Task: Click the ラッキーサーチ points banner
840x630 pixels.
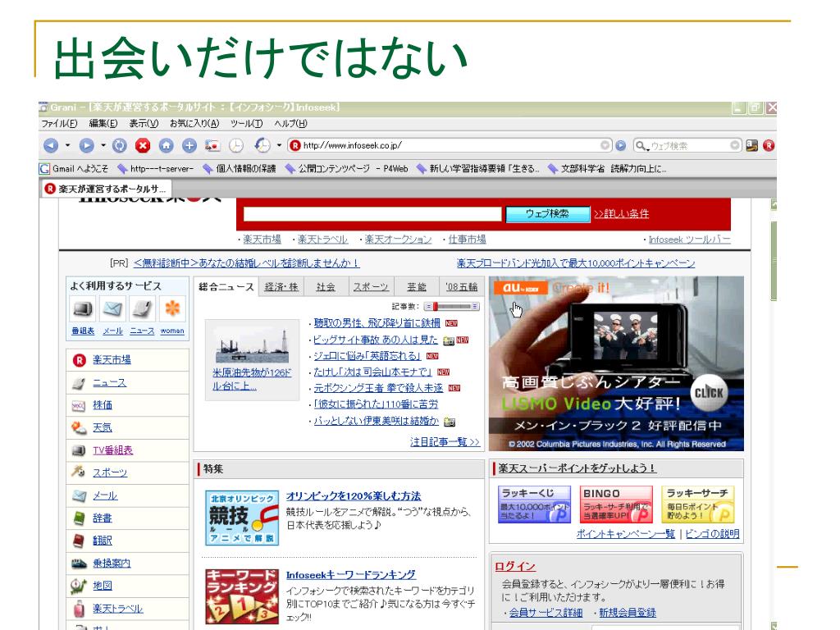Action: 698,504
